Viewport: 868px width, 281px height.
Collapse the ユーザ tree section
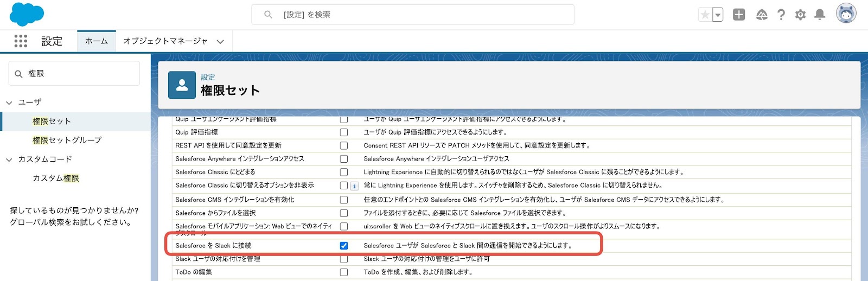(9, 103)
